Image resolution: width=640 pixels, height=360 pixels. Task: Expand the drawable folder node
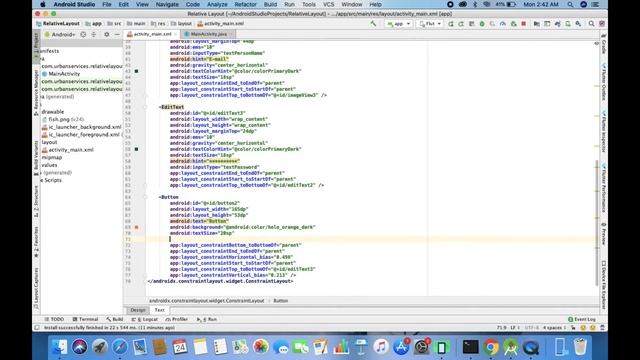point(52,112)
